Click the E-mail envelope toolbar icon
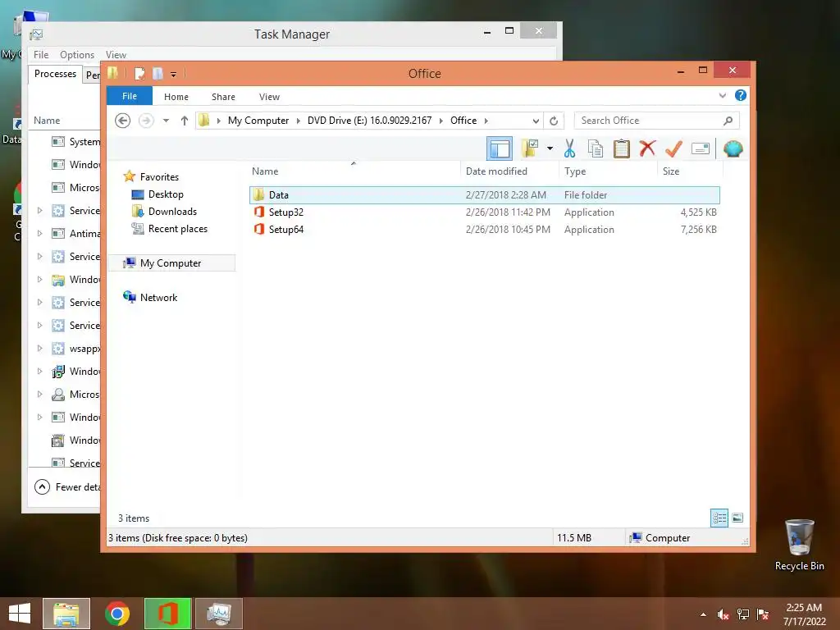Screen dimensions: 840x630 point(701,148)
